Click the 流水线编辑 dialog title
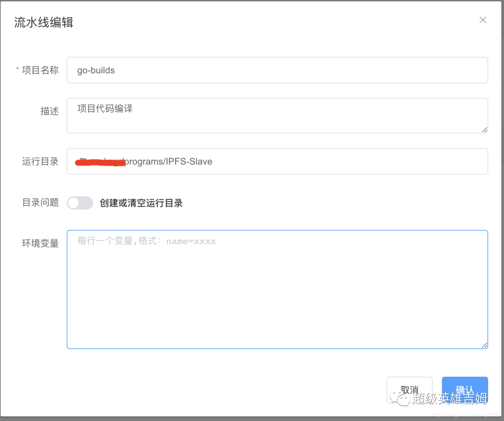 [44, 22]
